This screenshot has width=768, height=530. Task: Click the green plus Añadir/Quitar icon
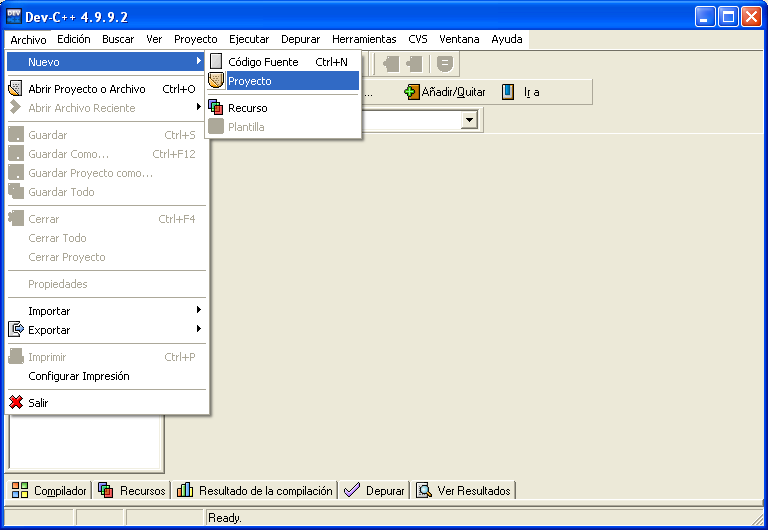coord(411,92)
